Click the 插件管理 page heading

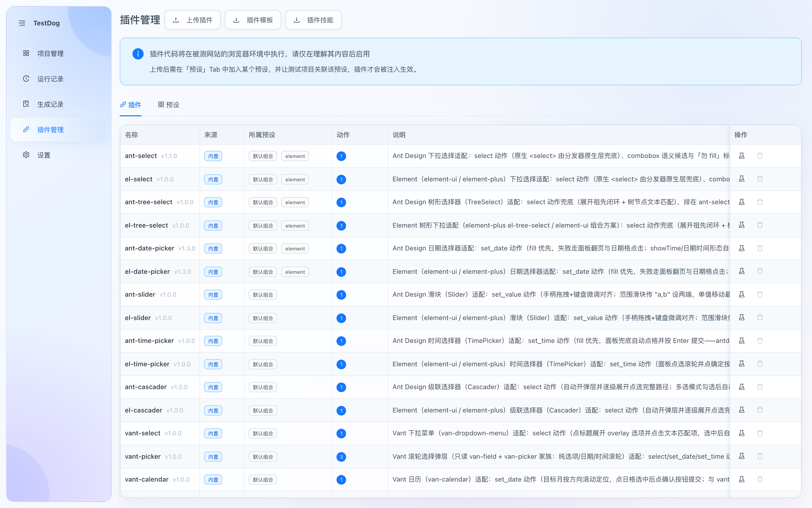click(140, 20)
